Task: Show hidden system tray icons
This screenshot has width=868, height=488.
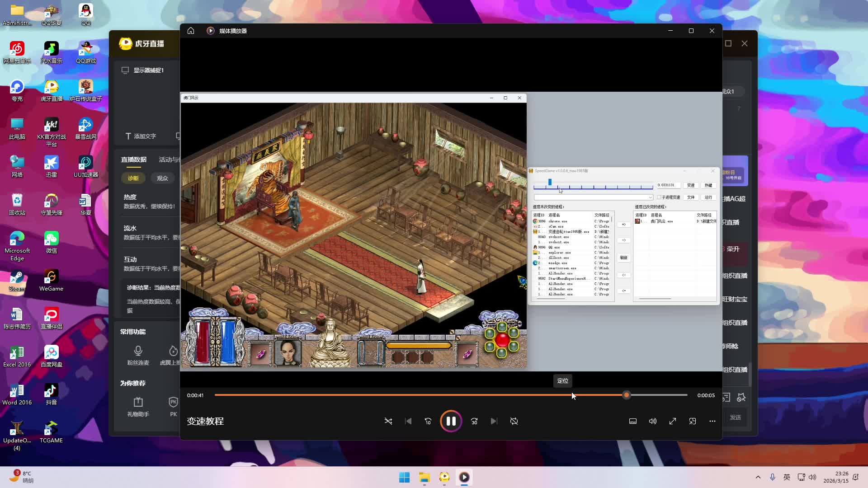Action: (758, 477)
